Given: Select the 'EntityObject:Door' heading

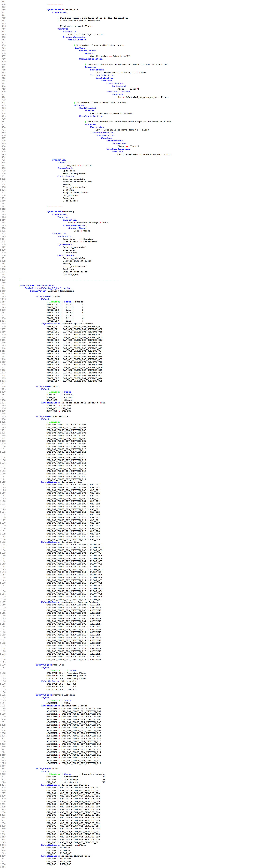Looking at the screenshot, I should [47, 387].
